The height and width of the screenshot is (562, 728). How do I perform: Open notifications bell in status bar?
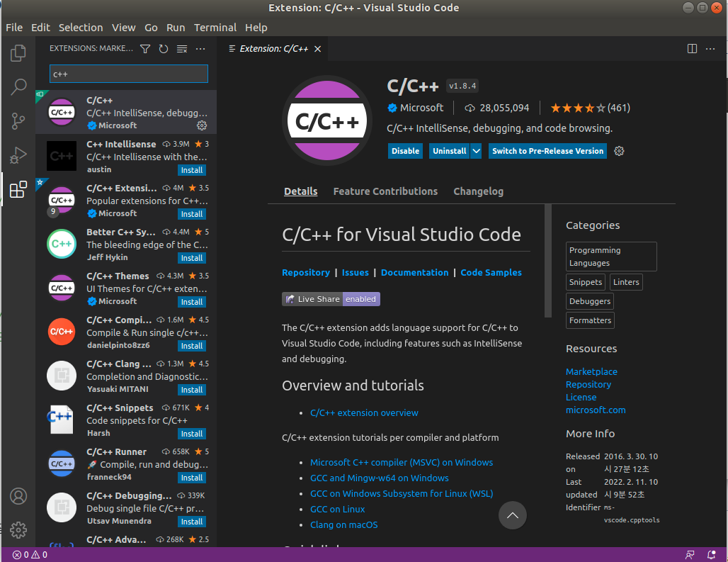tap(711, 555)
